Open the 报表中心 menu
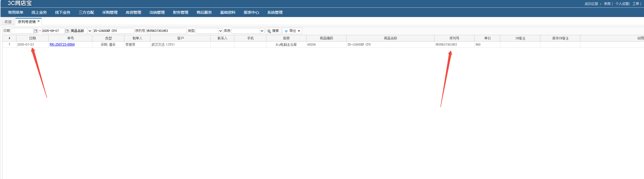 click(x=251, y=12)
